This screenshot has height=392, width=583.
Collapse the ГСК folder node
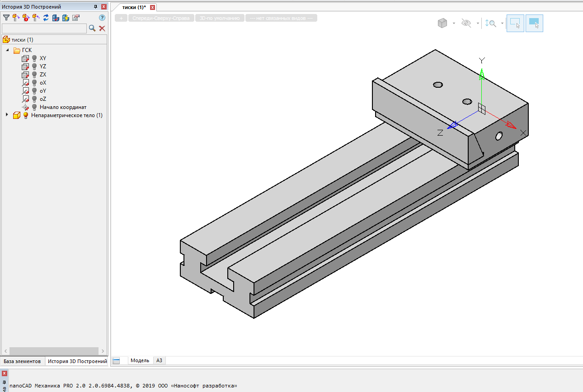click(7, 50)
